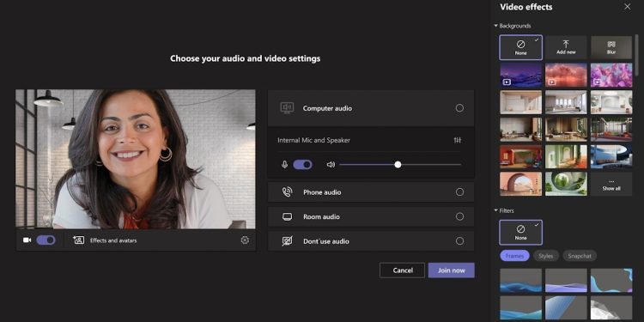Click Internal Mic and Speaker text
644x322 pixels.
pos(313,141)
